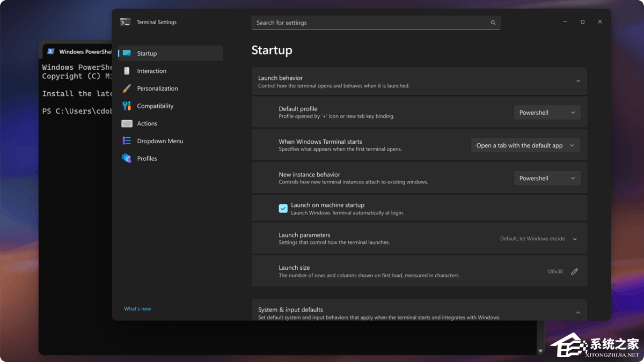Select the Startup settings page
The width and height of the screenshot is (644, 362).
[x=171, y=53]
